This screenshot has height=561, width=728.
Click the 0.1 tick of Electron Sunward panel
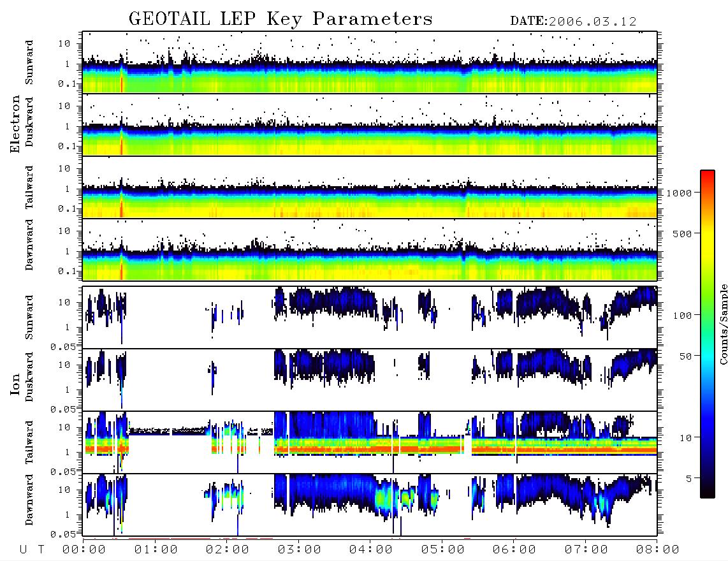[67, 84]
